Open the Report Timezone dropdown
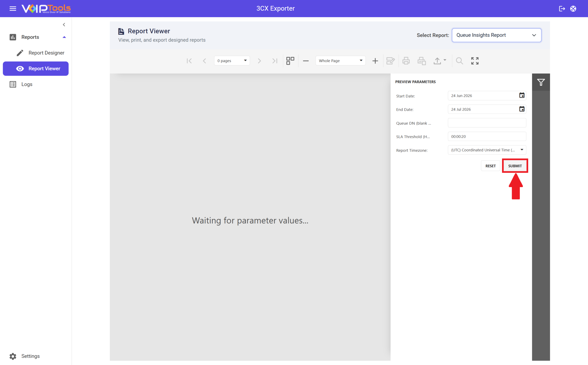588x365 pixels. coord(487,150)
